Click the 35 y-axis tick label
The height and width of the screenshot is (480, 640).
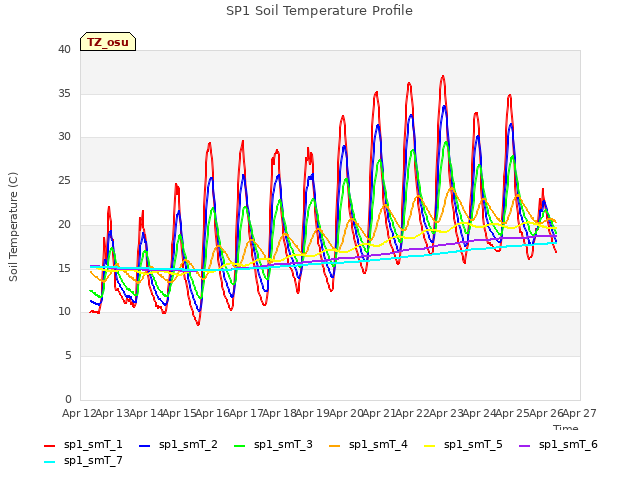click(64, 93)
